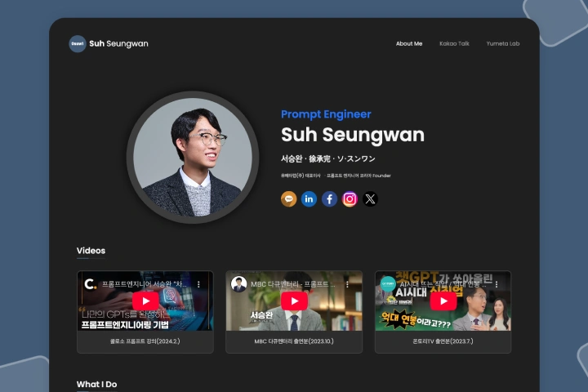This screenshot has width=588, height=392.
Task: Open more options on the 클로소 video
Action: [x=198, y=284]
